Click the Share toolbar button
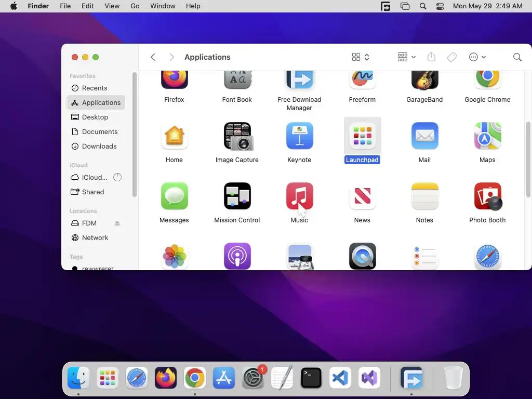The width and height of the screenshot is (532, 399). point(431,57)
